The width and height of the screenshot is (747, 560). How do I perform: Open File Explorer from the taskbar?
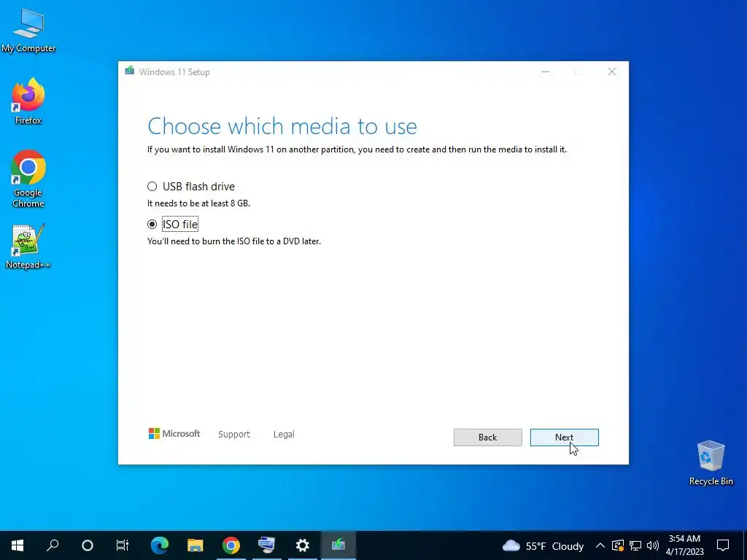pyautogui.click(x=196, y=545)
